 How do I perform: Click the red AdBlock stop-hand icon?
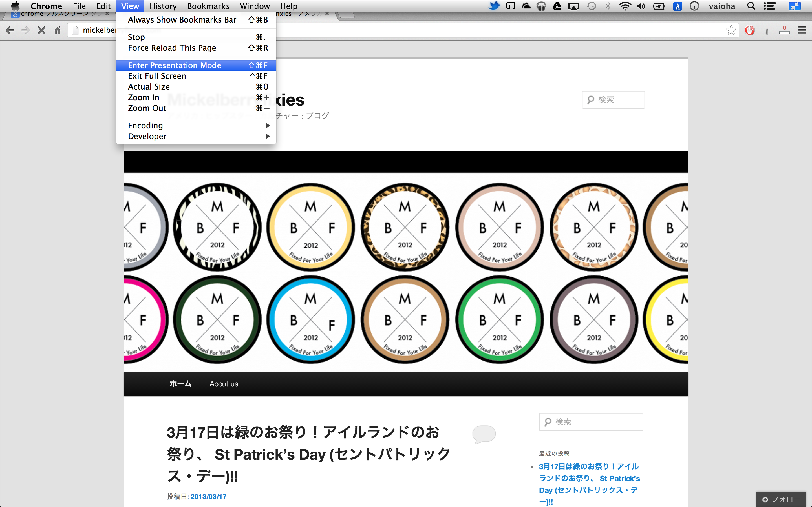pyautogui.click(x=750, y=30)
